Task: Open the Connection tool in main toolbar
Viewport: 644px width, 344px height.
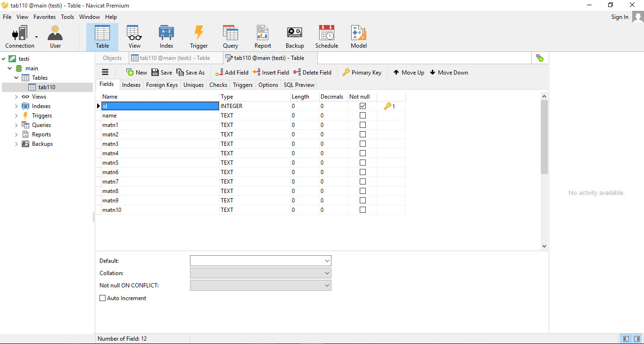Action: [x=19, y=37]
